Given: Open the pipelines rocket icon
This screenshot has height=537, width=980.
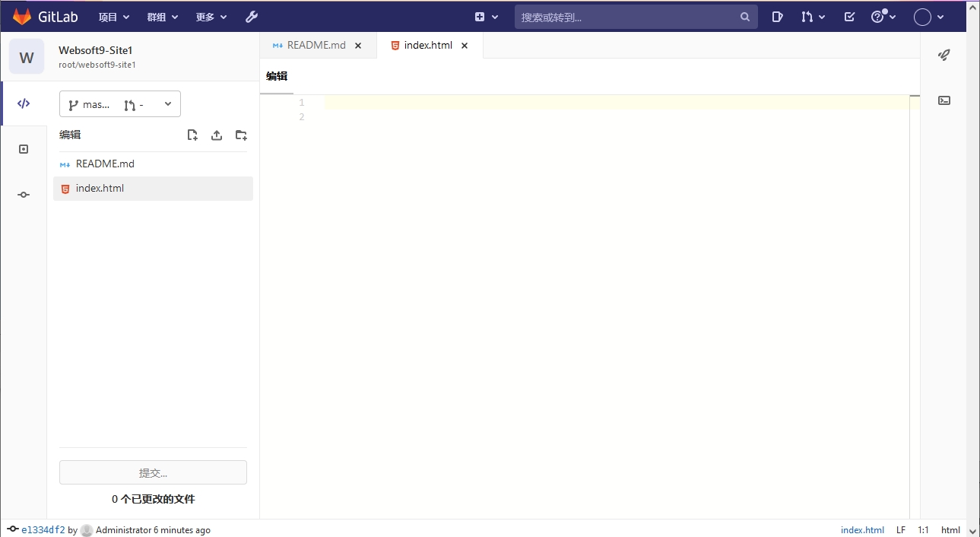Looking at the screenshot, I should tap(944, 55).
